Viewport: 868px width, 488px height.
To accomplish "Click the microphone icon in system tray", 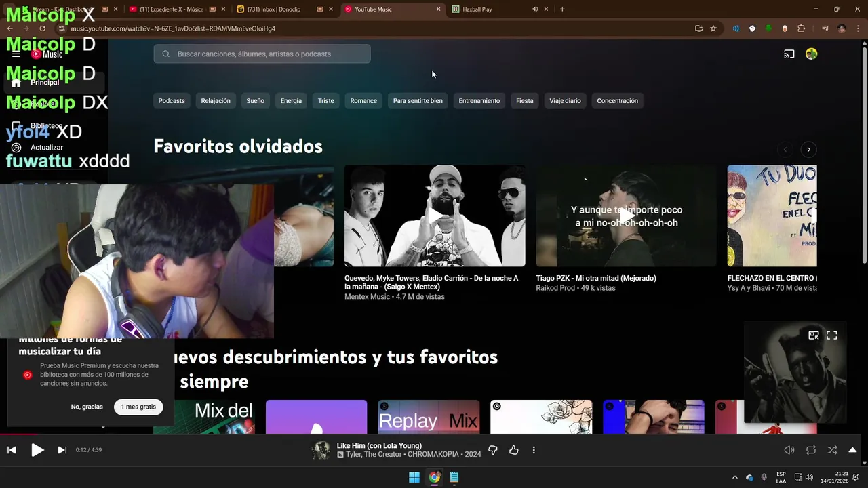I will [764, 477].
